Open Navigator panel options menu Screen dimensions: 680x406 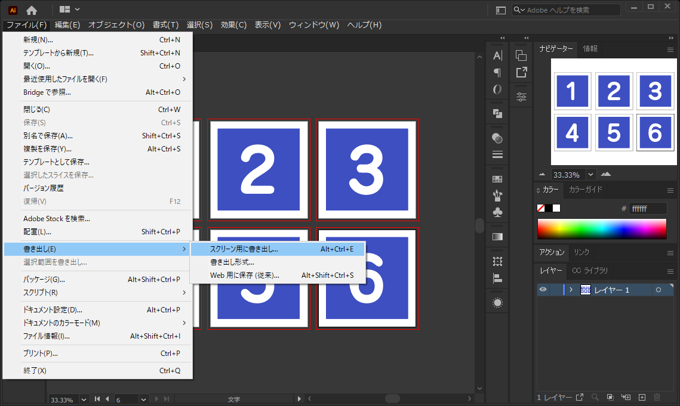click(670, 49)
